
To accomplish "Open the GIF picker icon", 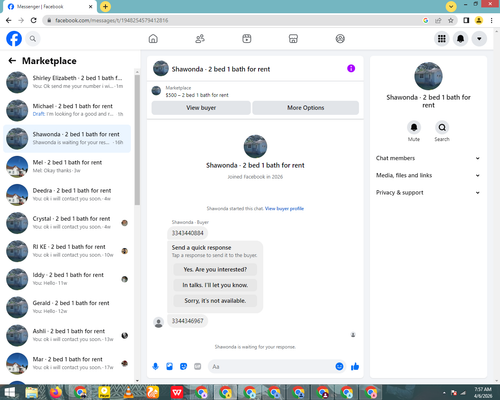I will pyautogui.click(x=198, y=367).
